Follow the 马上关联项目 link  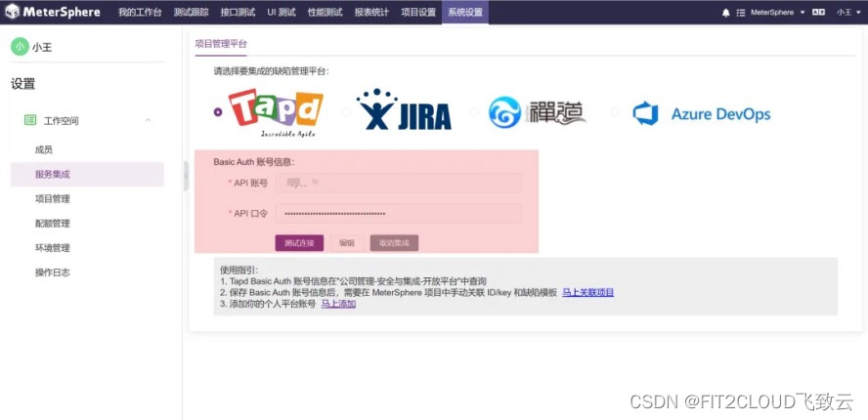(587, 292)
